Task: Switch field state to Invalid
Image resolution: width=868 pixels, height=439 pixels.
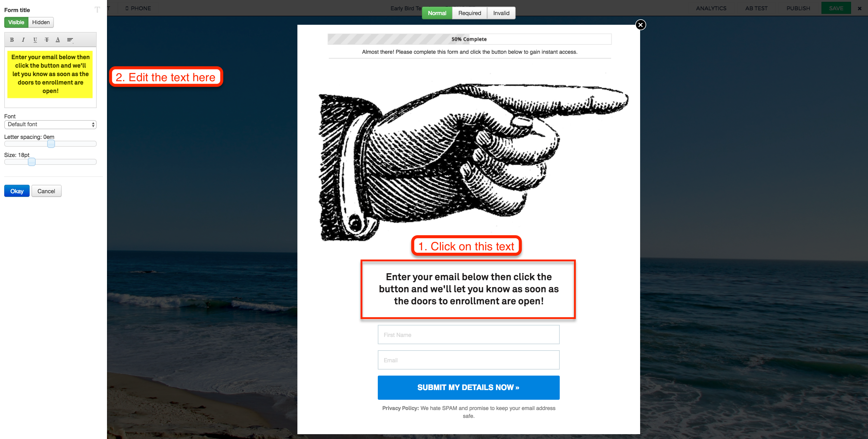Action: point(501,13)
